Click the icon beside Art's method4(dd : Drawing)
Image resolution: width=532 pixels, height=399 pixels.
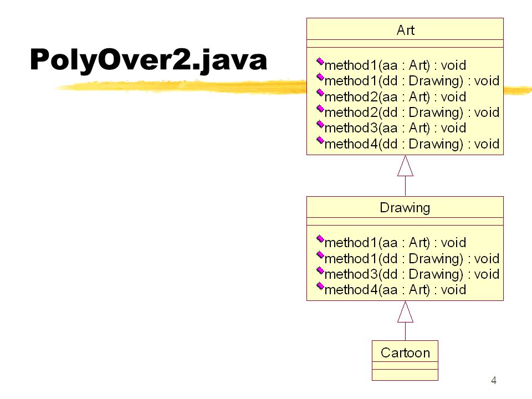[320, 140]
